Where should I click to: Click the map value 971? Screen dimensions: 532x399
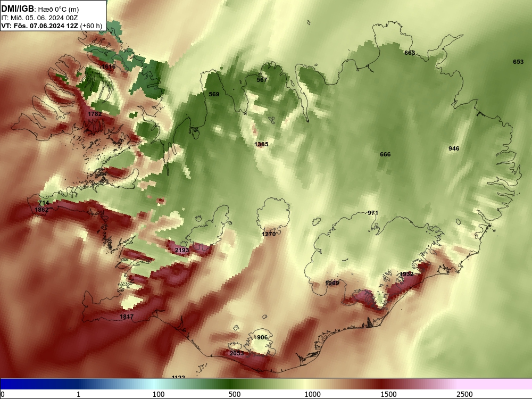pyautogui.click(x=372, y=213)
